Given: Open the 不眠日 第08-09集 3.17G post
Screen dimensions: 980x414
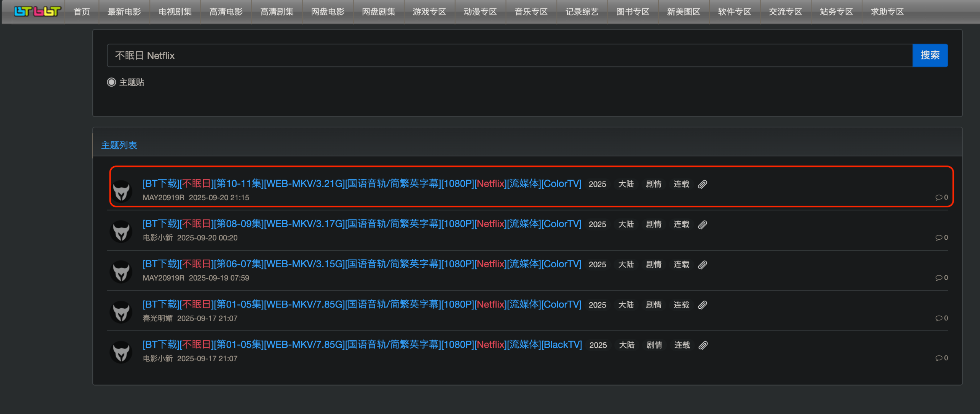Looking at the screenshot, I should (362, 224).
